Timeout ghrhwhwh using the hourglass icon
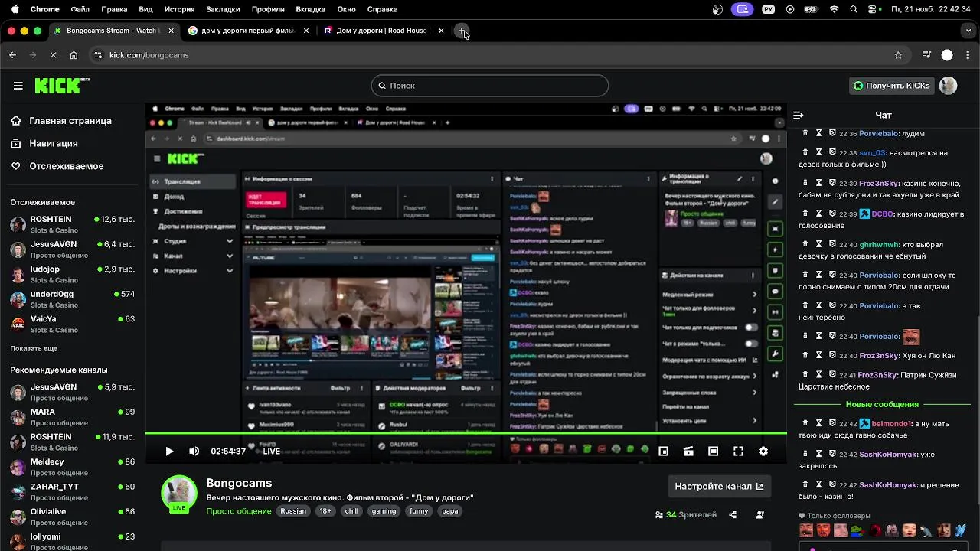The height and width of the screenshot is (551, 980). [x=818, y=244]
